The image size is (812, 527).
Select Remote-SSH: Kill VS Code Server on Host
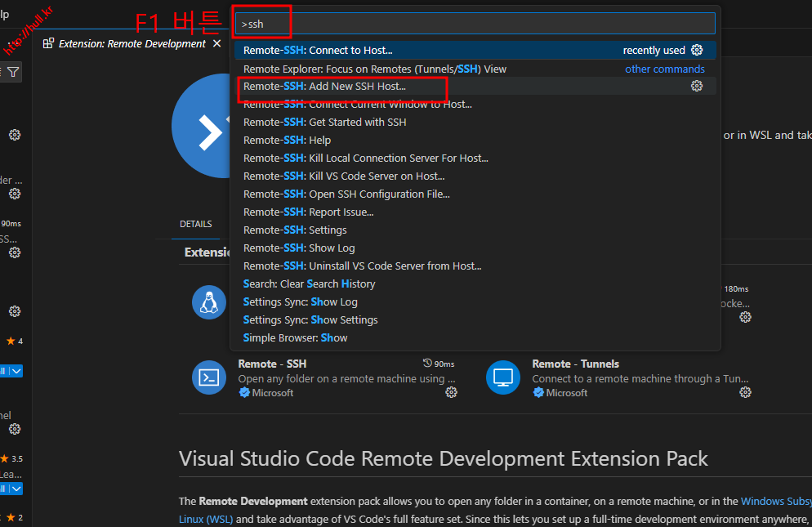click(344, 176)
